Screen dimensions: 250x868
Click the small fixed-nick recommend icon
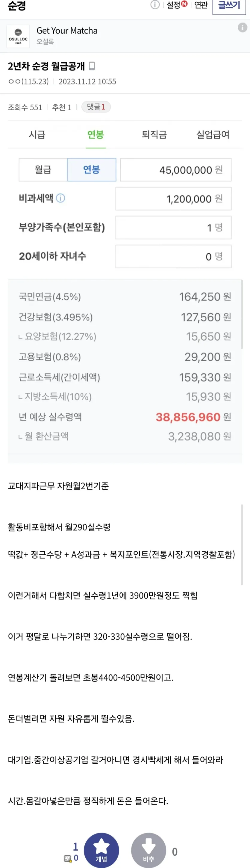[x=68, y=858]
